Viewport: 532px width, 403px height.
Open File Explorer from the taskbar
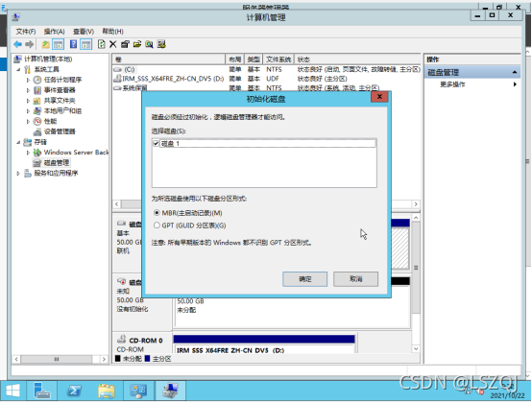107,391
